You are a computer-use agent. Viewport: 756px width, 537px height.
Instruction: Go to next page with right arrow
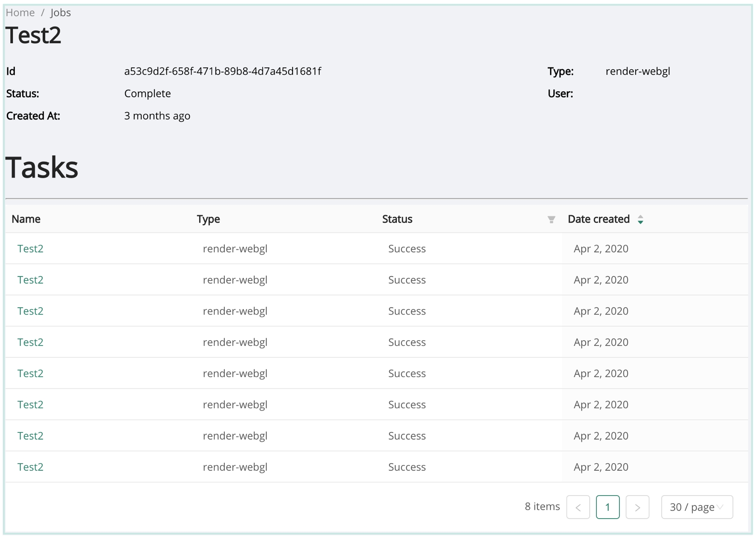(x=637, y=507)
